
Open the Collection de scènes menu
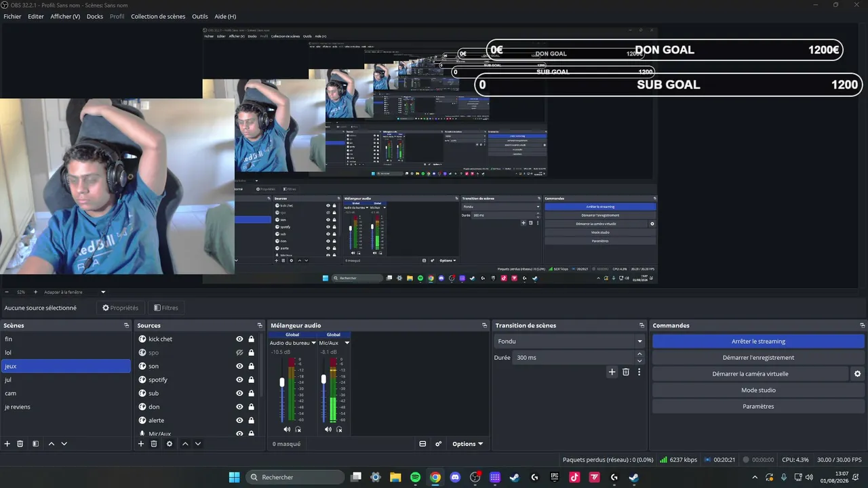click(x=158, y=16)
